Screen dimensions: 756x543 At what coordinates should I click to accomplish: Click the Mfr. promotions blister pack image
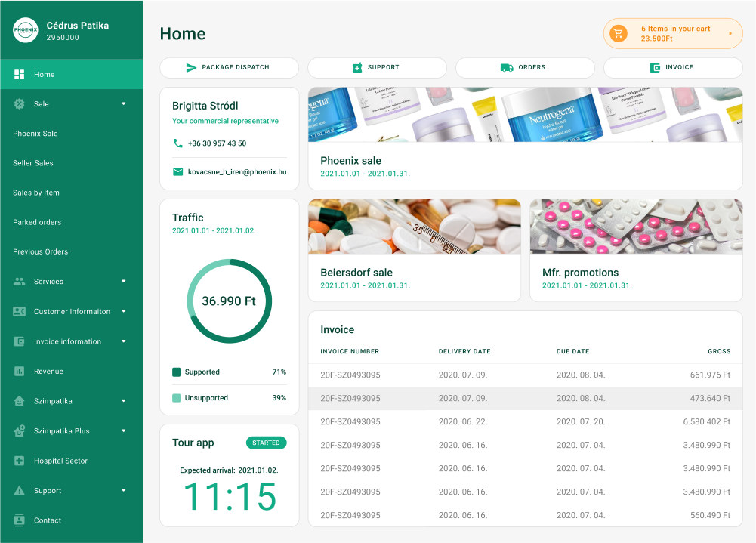636,226
